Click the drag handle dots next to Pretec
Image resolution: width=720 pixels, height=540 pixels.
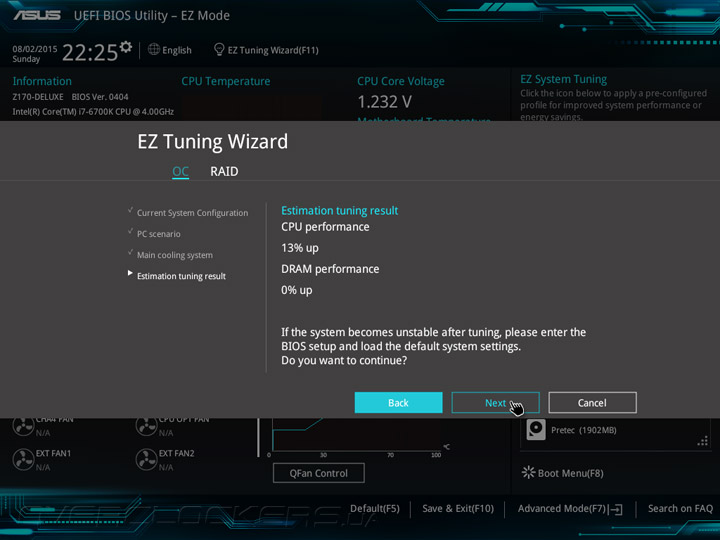(703, 441)
